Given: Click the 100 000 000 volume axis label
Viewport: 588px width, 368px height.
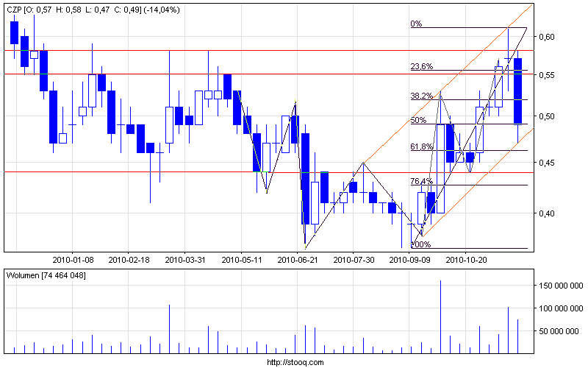Looking at the screenshot, I should point(561,308).
